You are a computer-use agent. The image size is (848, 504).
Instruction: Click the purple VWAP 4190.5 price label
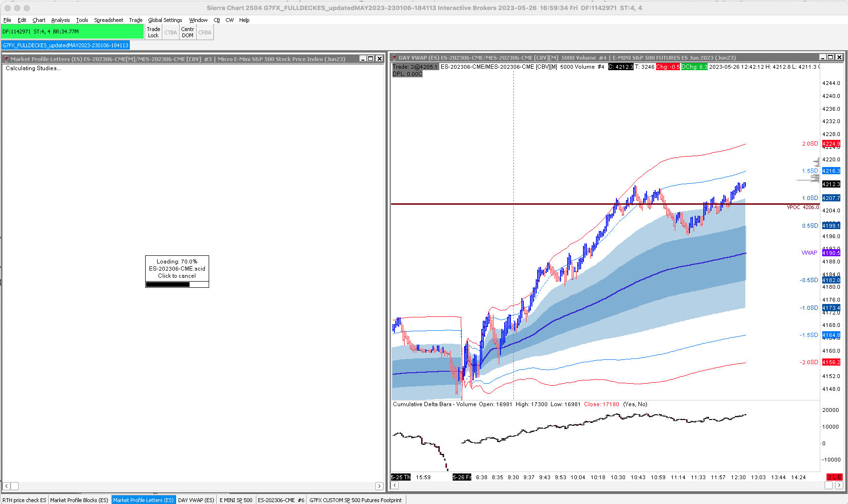point(831,253)
